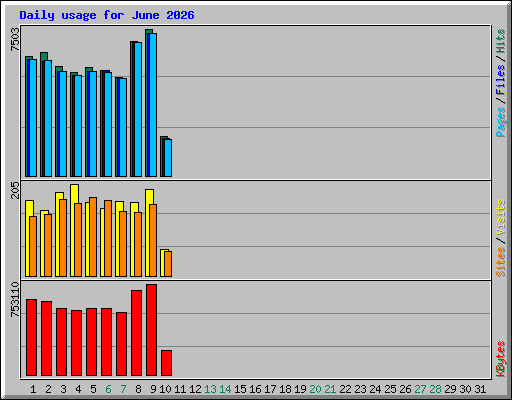Click green weekend day 13 label

coord(210,389)
